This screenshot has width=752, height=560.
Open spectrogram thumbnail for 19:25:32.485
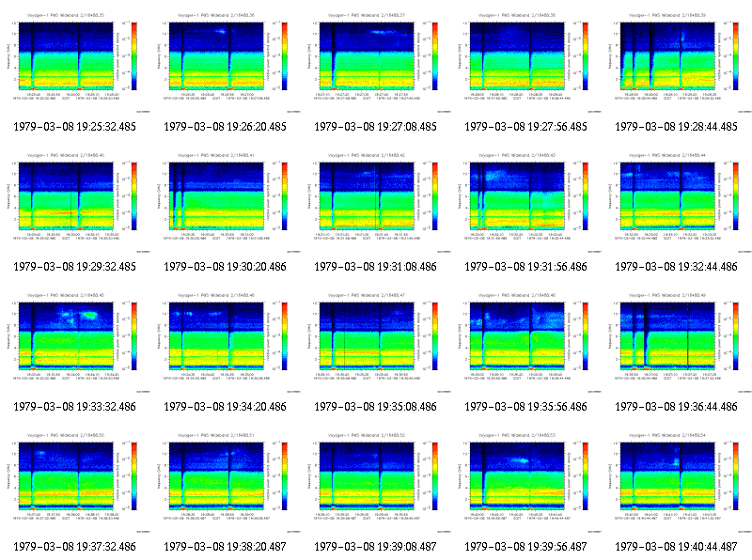pos(75,62)
